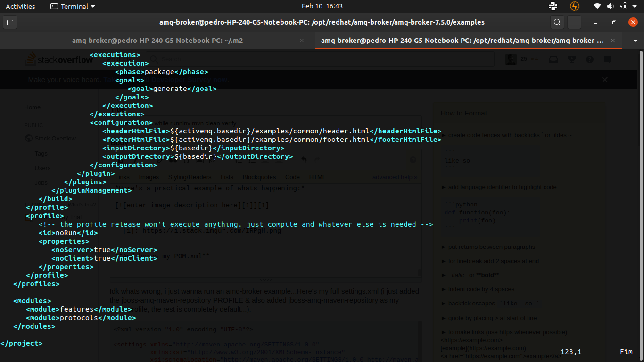Open the Stack Exchange site switcher icon
The image size is (644, 362).
pos(607,59)
